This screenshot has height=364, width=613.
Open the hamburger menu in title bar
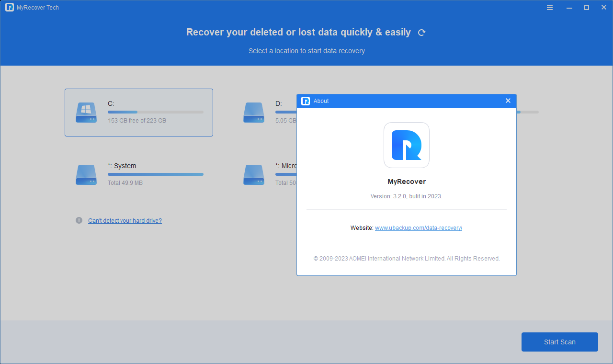550,8
